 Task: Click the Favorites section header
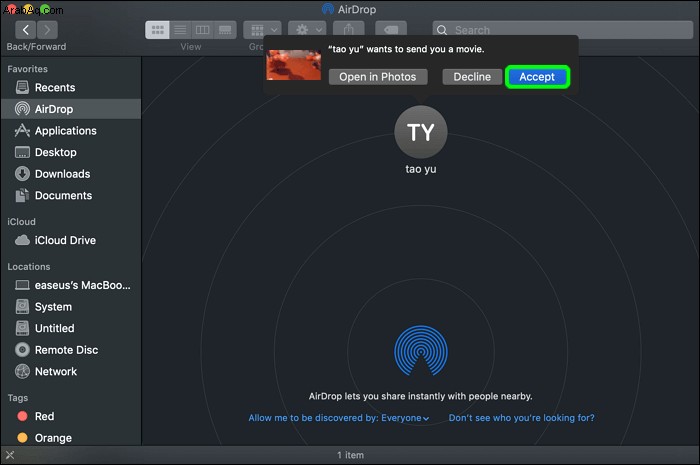click(x=27, y=69)
